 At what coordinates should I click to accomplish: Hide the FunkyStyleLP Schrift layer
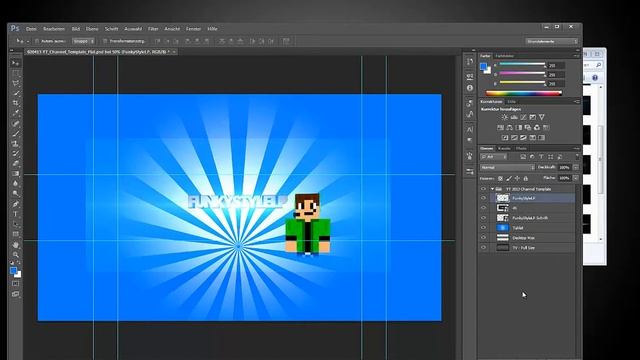pyautogui.click(x=483, y=218)
